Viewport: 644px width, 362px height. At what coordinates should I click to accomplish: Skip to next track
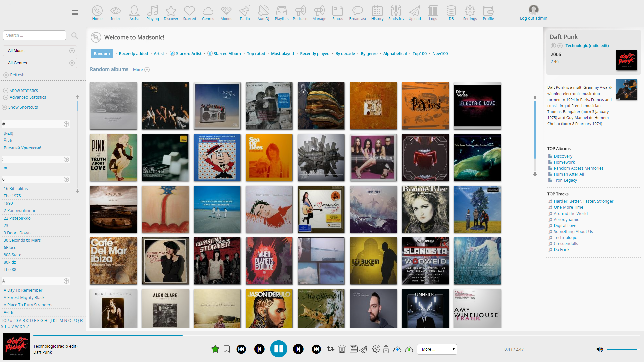click(x=298, y=349)
